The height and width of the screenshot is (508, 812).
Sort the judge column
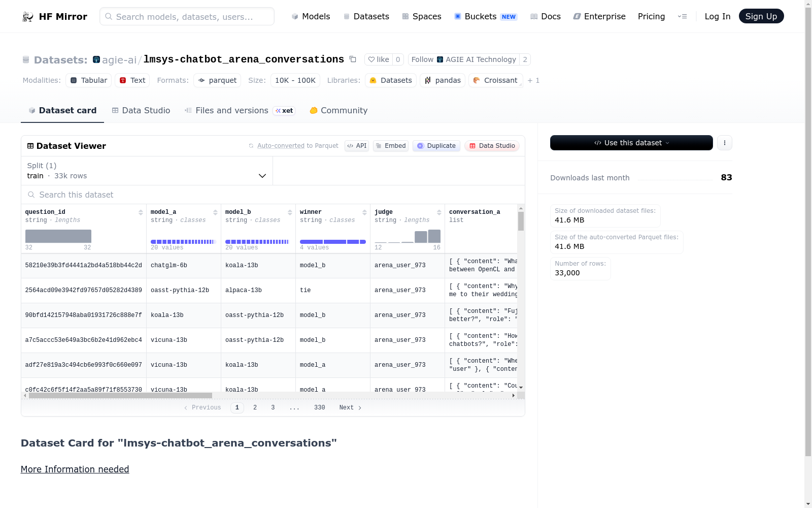point(439,212)
